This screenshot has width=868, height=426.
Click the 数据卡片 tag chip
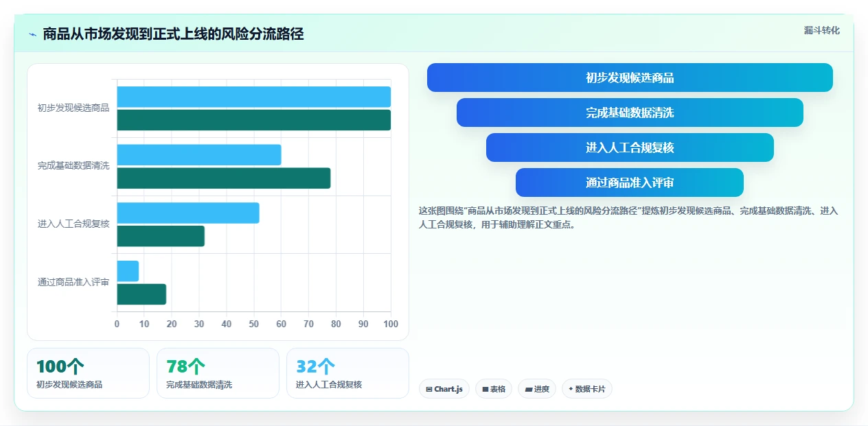(x=587, y=389)
